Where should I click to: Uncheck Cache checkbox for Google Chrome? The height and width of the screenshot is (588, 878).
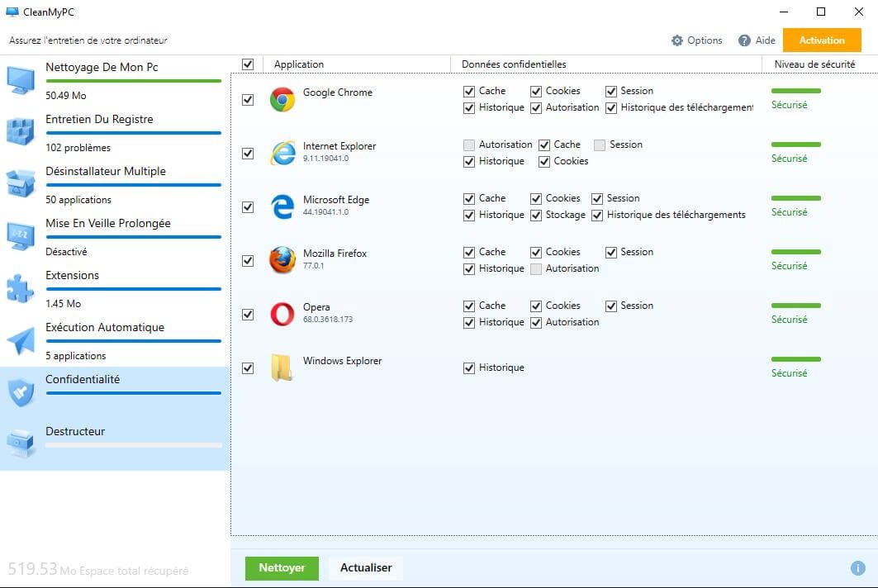468,92
